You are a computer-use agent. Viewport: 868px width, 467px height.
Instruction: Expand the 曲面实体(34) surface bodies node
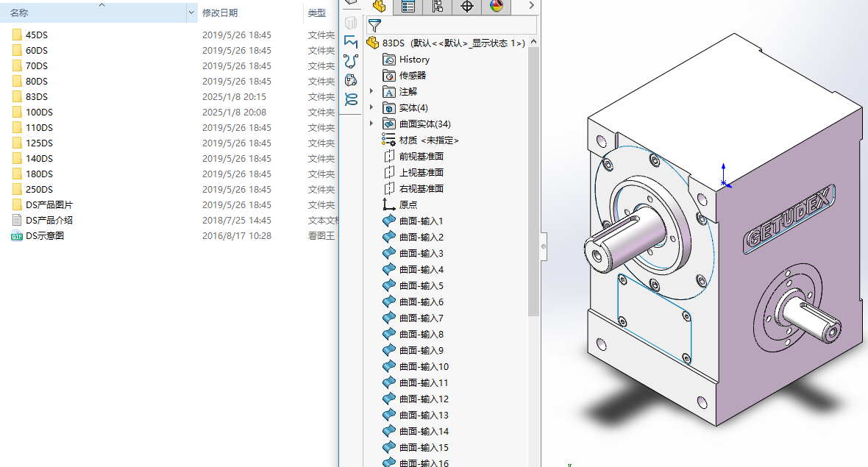(371, 124)
